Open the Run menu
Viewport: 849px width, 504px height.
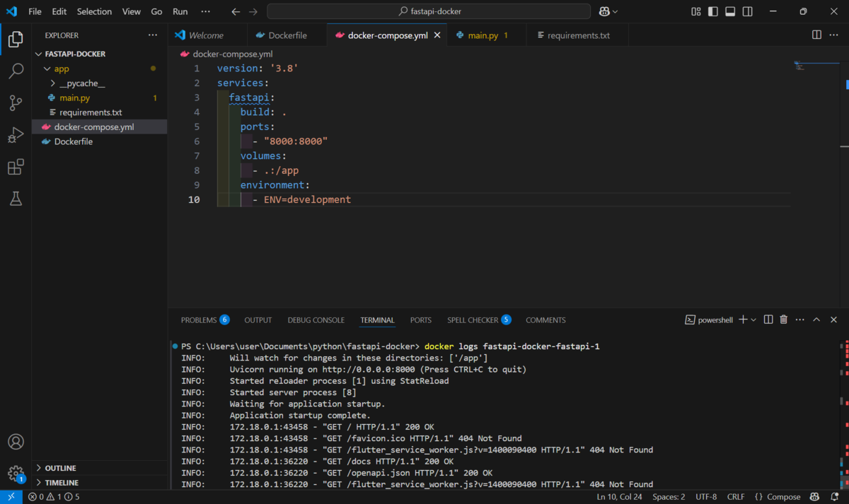click(x=180, y=11)
